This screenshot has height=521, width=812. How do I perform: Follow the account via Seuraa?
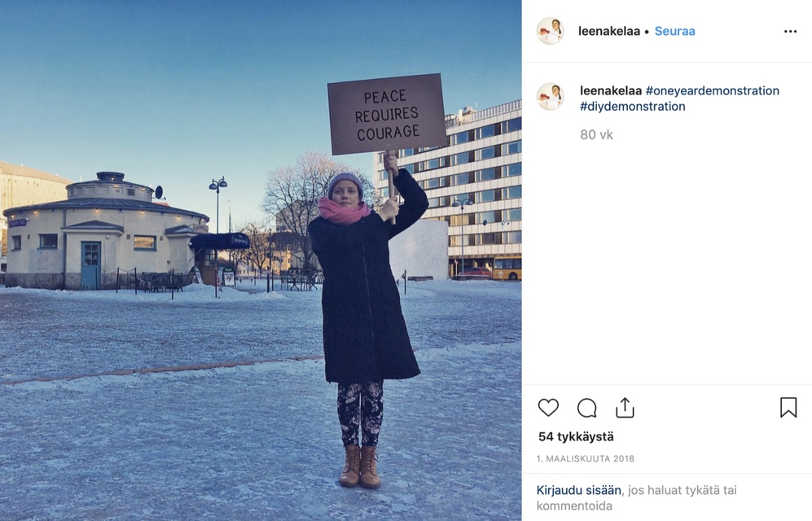coord(675,31)
